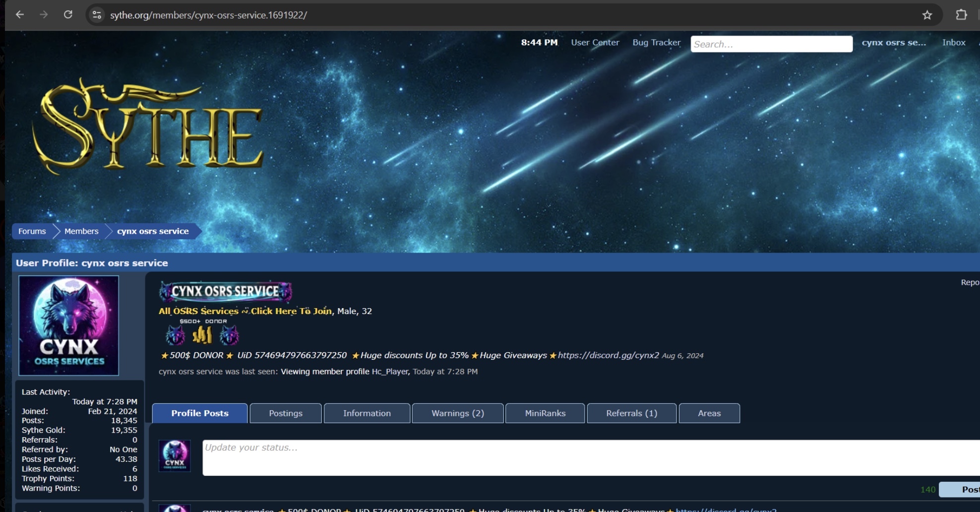This screenshot has height=512, width=980.
Task: Click the Posts per Day value 43.38
Action: pos(126,459)
